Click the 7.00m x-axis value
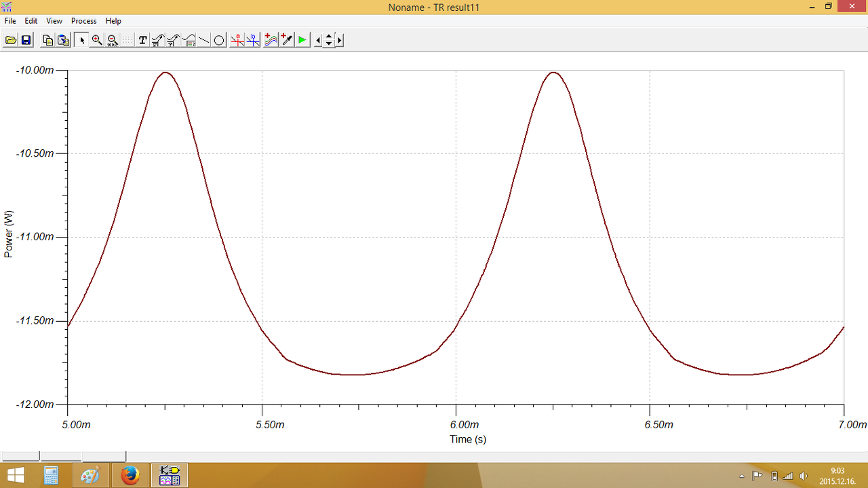The height and width of the screenshot is (488, 868). [x=852, y=425]
